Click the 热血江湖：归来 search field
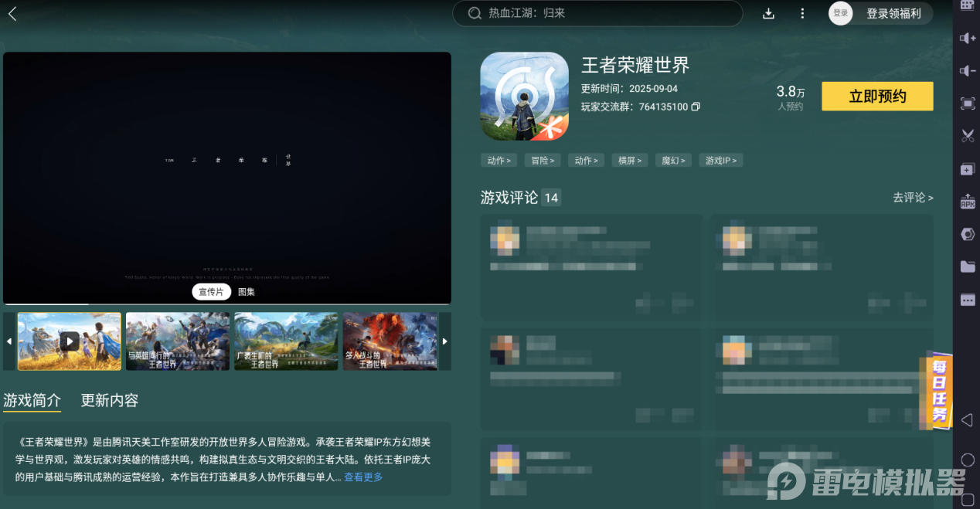Image resolution: width=980 pixels, height=509 pixels. pyautogui.click(x=597, y=13)
